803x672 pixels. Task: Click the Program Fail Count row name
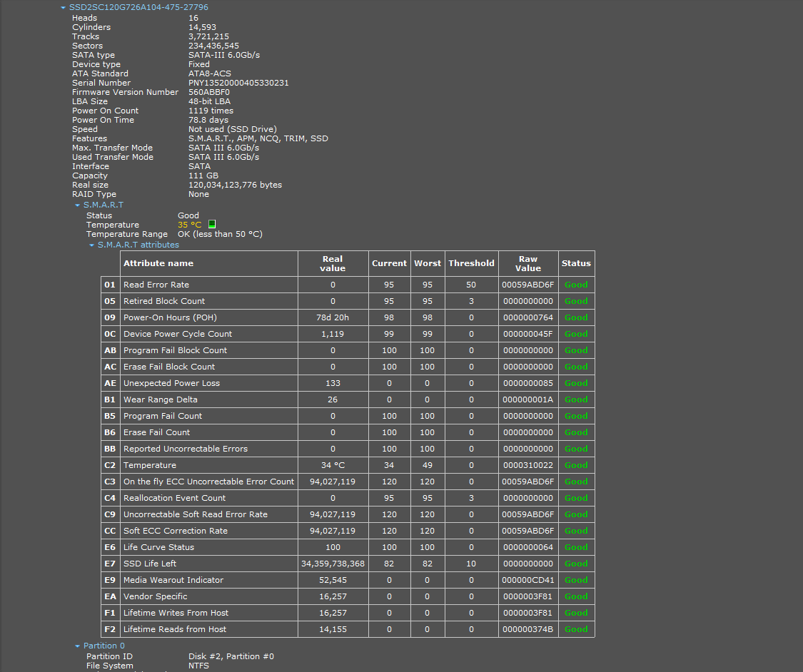tap(163, 416)
